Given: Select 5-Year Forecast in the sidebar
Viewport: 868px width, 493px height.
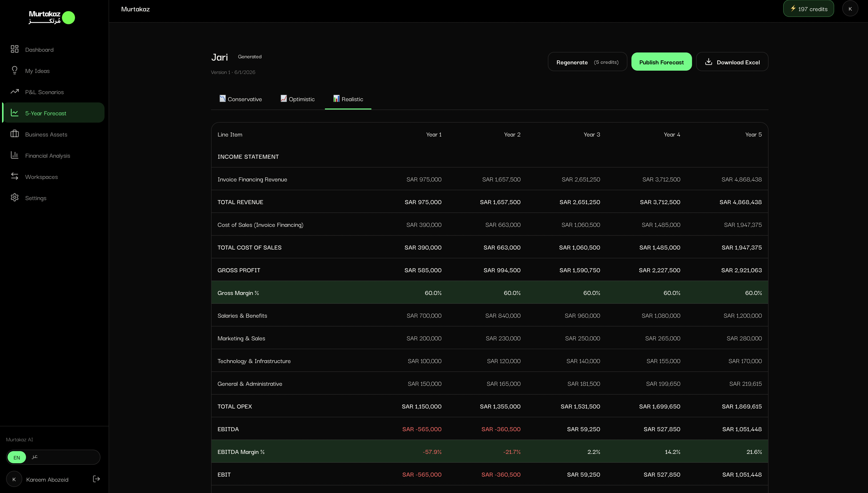Looking at the screenshot, I should [54, 113].
